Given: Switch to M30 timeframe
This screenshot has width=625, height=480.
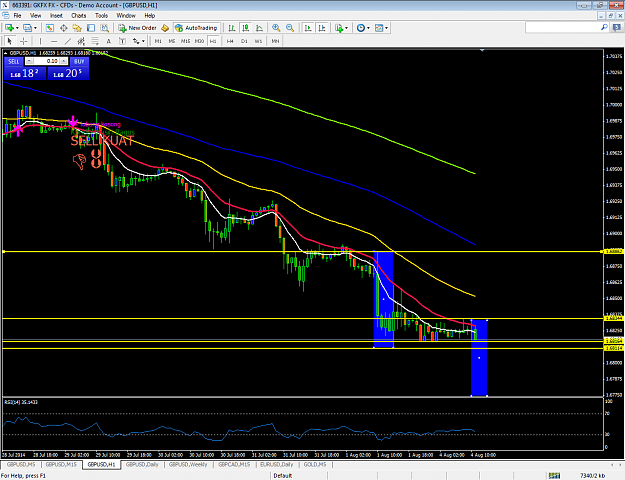Looking at the screenshot, I should click(x=199, y=41).
